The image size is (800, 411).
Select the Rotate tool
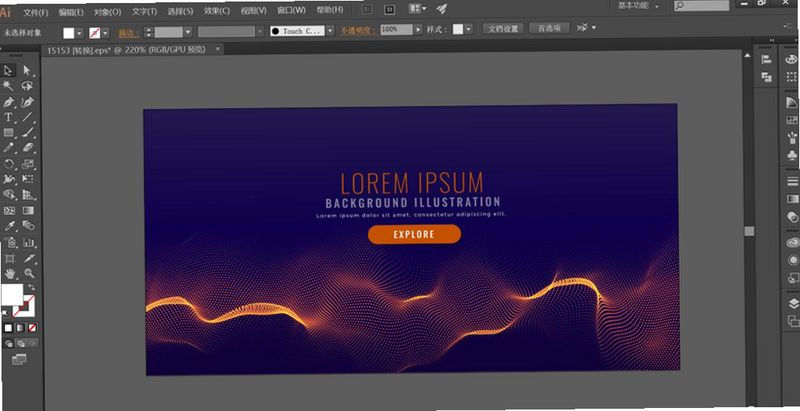[x=8, y=164]
